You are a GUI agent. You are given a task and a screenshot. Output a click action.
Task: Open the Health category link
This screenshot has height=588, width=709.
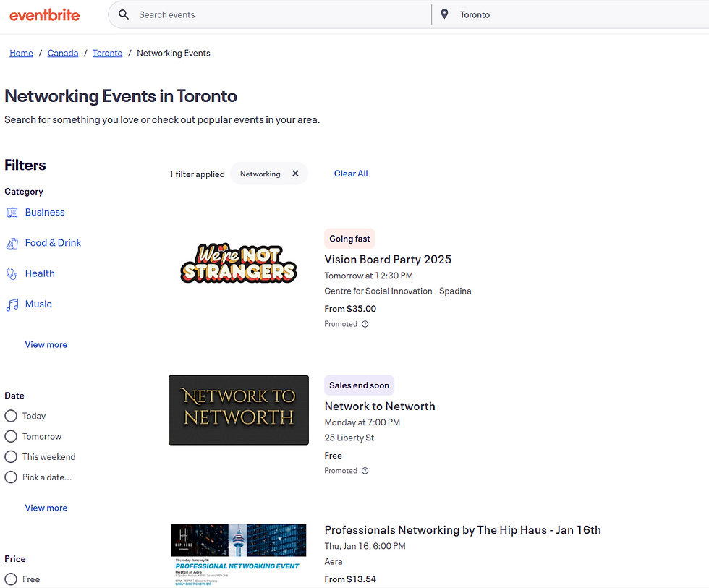tap(40, 273)
